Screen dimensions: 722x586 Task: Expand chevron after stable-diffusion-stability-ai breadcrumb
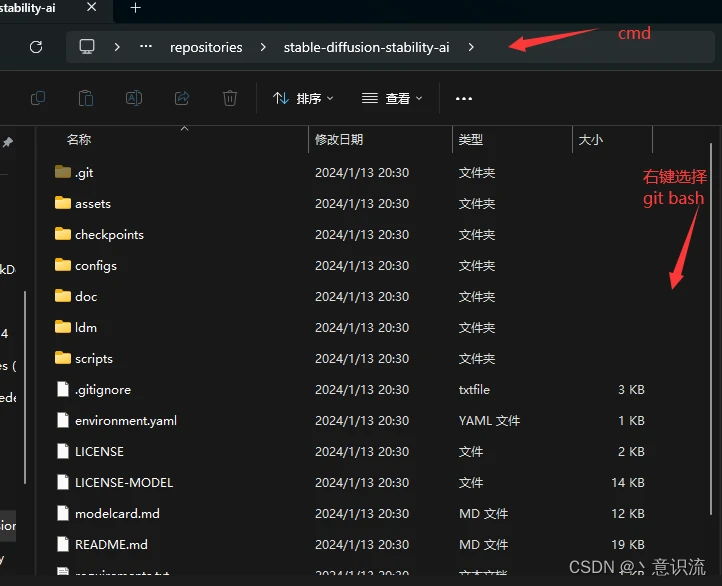(471, 47)
